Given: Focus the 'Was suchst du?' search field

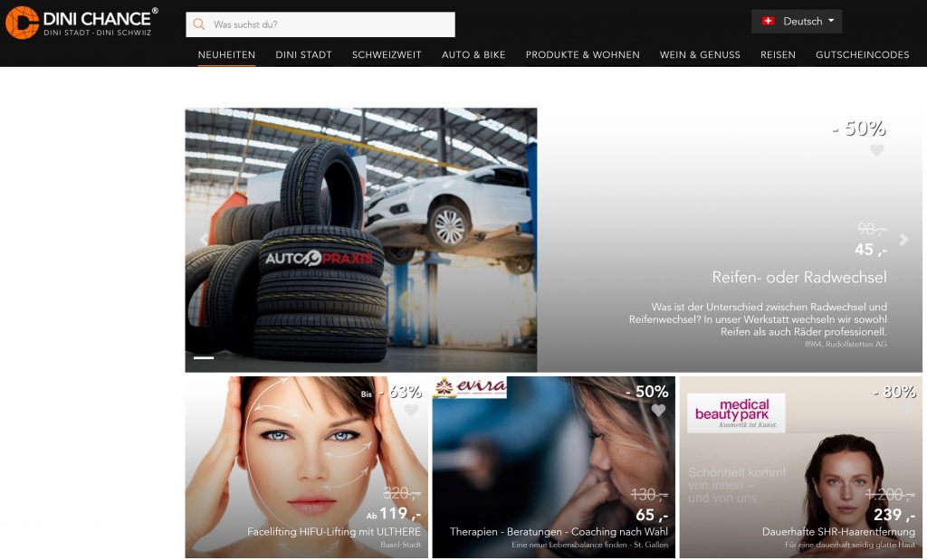Looking at the screenshot, I should (x=330, y=24).
